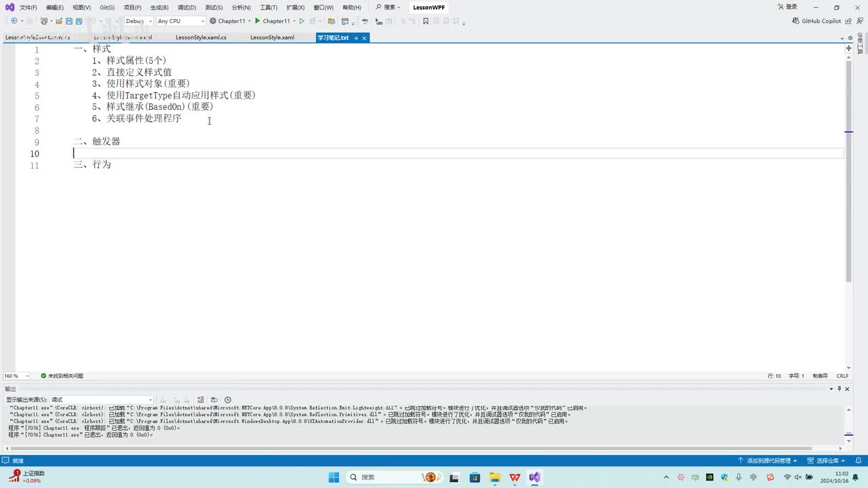This screenshot has height=488, width=868.
Task: Open the WPS icon in the taskbar
Action: point(515,477)
